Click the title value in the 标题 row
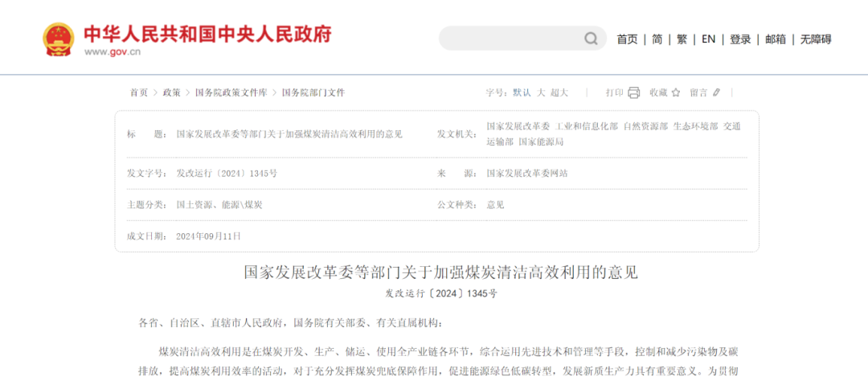 pos(289,134)
